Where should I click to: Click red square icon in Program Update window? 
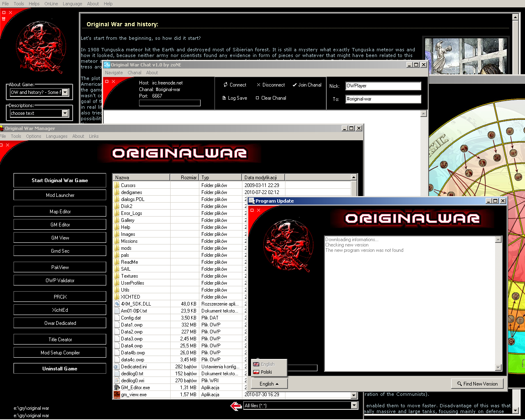[252, 210]
